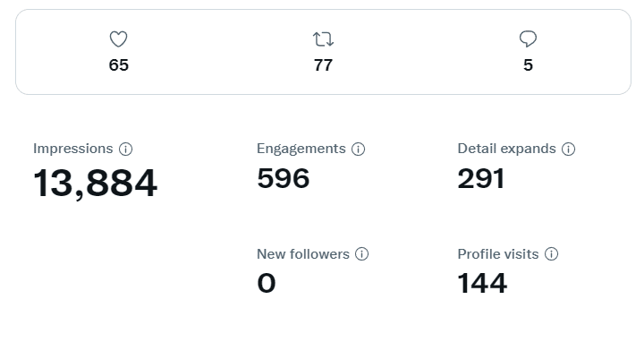644x342 pixels.
Task: Select the 5 replies count
Action: point(529,65)
